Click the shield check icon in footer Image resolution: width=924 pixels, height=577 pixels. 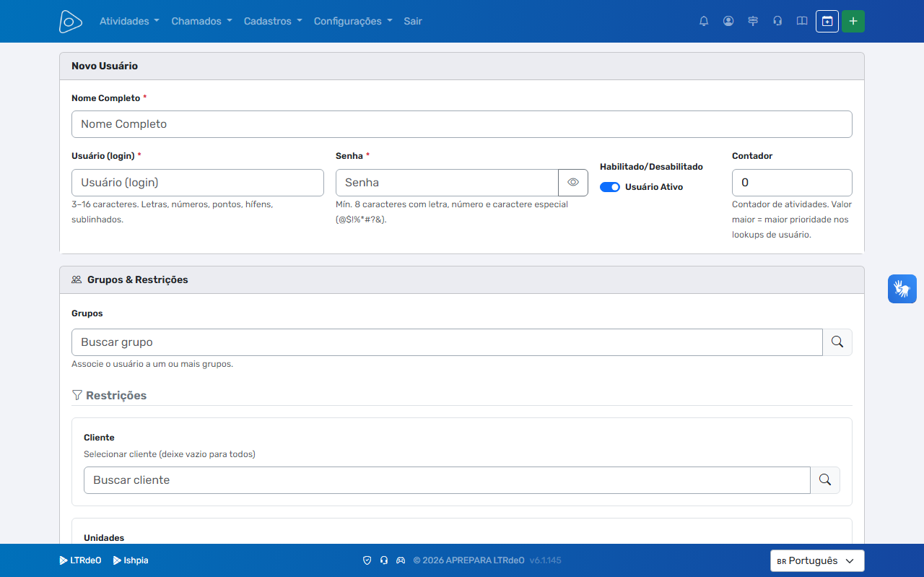pos(367,560)
